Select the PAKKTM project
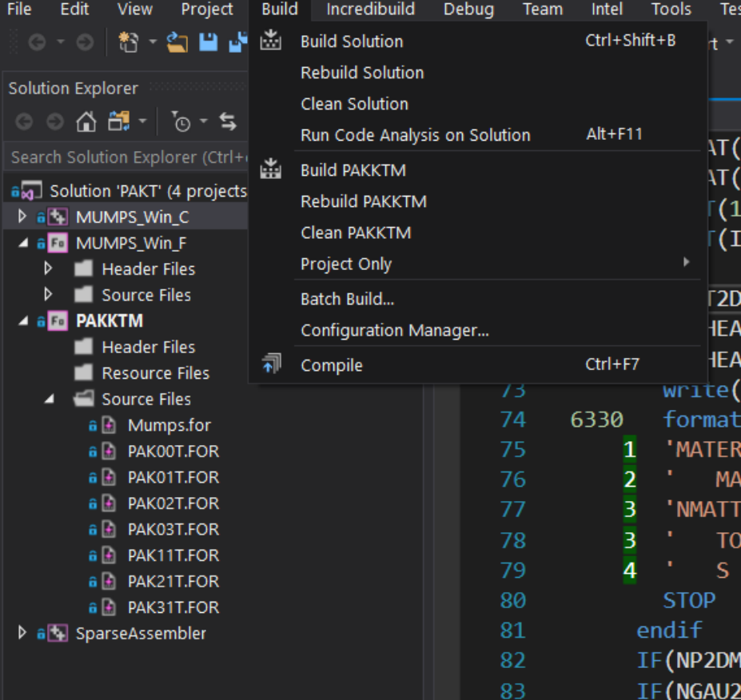Viewport: 741px width, 700px height. [110, 321]
